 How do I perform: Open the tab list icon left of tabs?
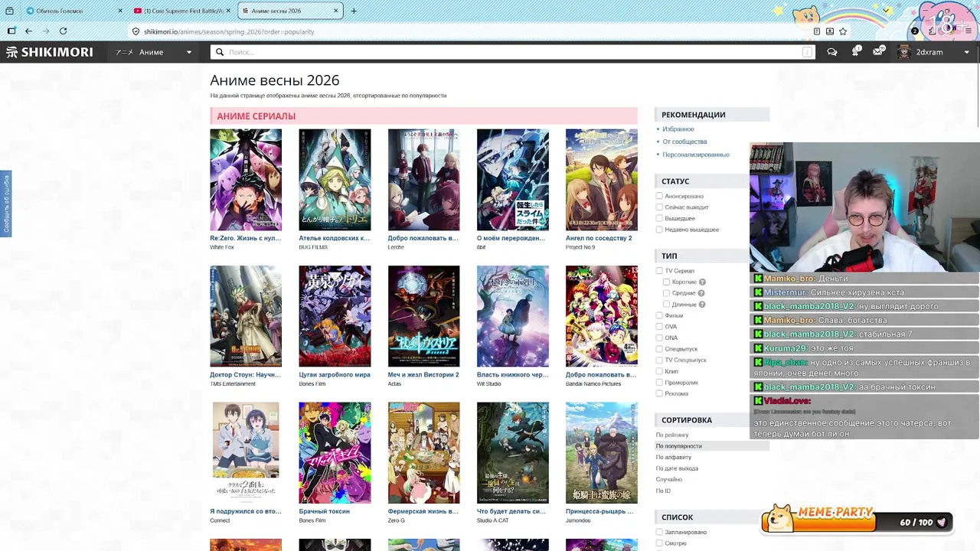[11, 11]
